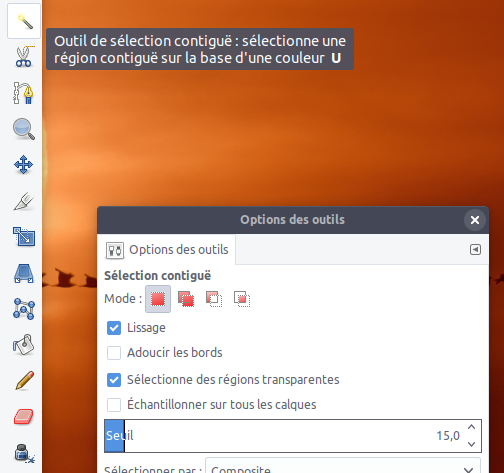The height and width of the screenshot is (473, 504).
Task: Uncheck the Lissage checkbox
Action: tap(114, 328)
